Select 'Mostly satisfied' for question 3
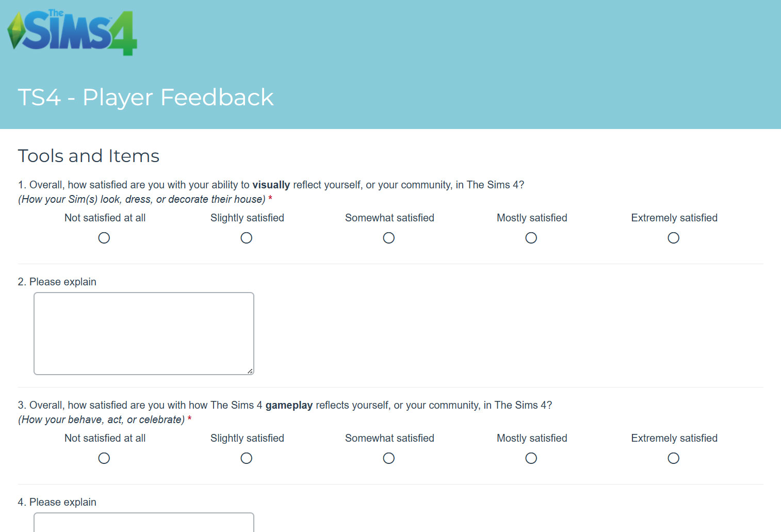The image size is (781, 532). [531, 458]
